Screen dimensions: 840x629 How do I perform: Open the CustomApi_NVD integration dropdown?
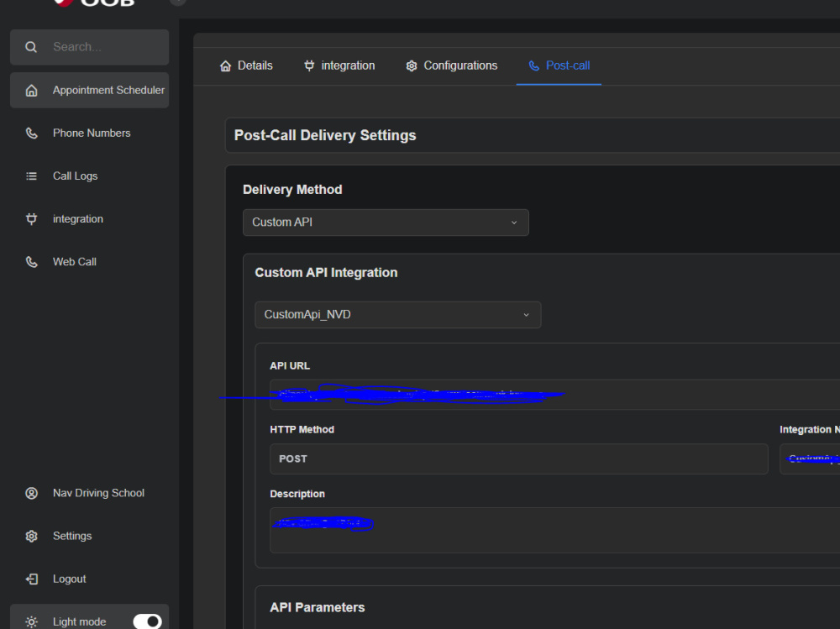click(398, 314)
